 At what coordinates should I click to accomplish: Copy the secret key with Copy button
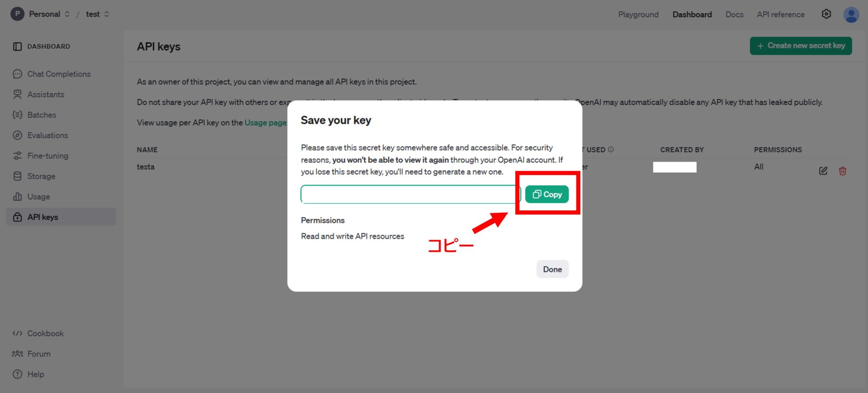547,194
